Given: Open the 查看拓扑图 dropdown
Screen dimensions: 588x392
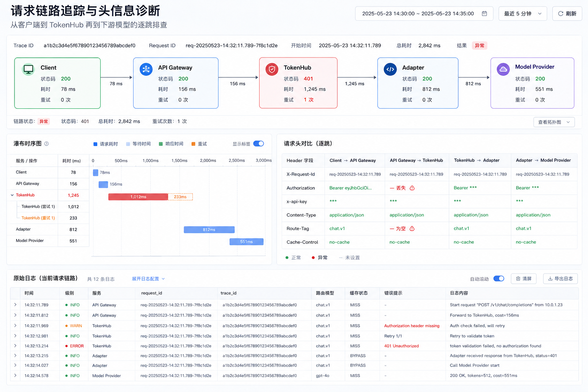Looking at the screenshot, I should point(554,122).
